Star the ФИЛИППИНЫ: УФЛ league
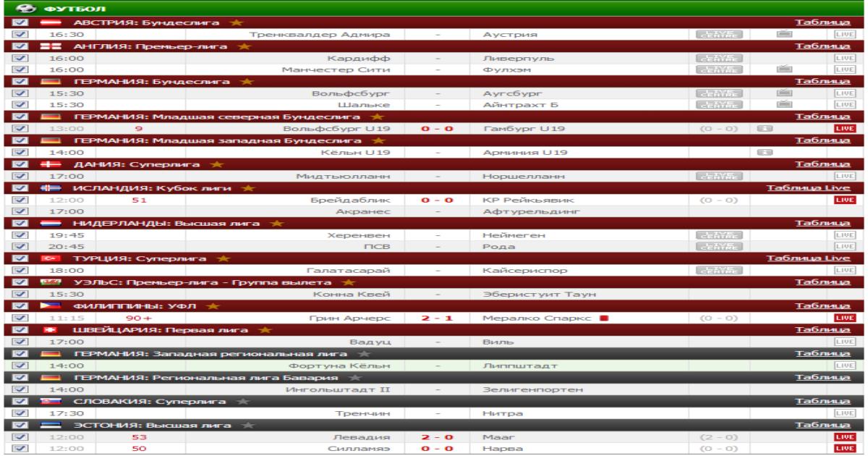This screenshot has height=456, width=868. [212, 306]
